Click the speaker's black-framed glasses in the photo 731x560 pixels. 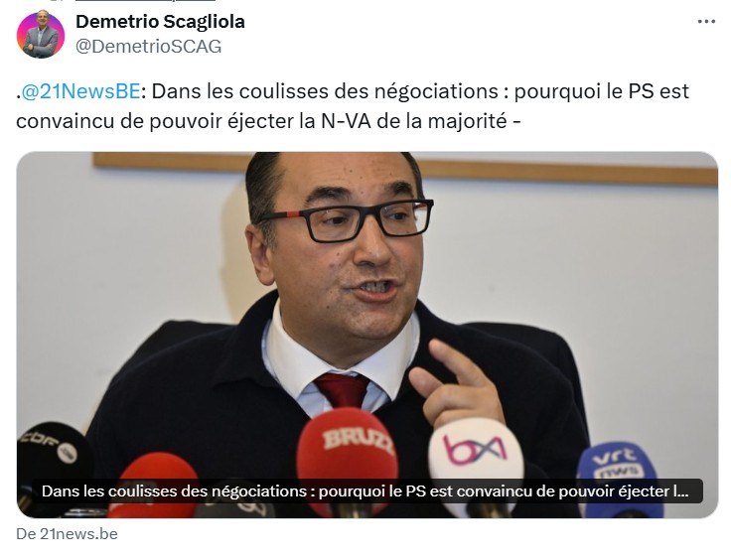346,219
